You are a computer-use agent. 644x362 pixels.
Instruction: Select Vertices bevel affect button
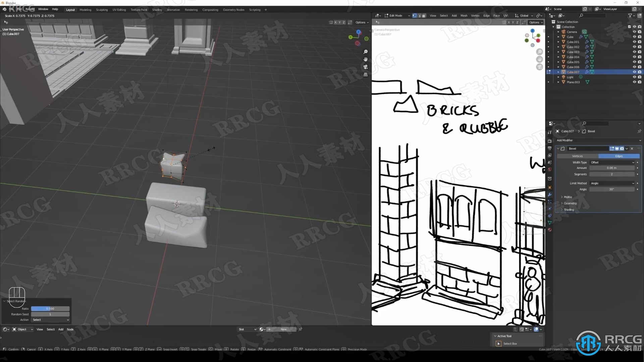click(x=577, y=156)
